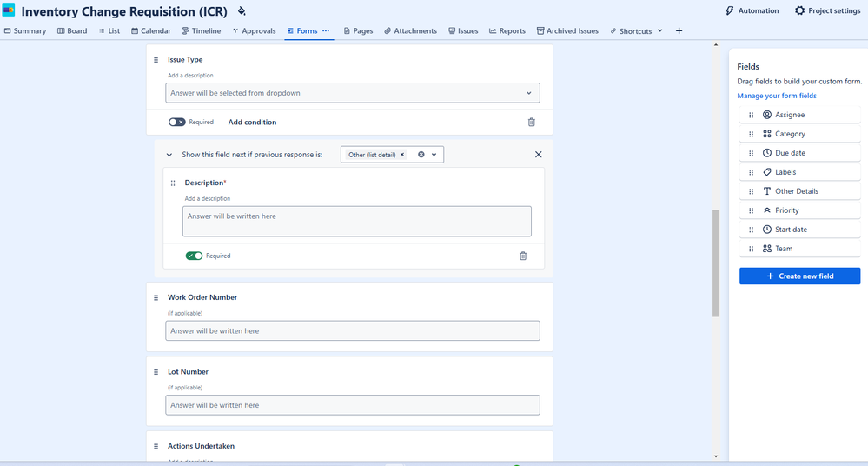Select the Assignee field in the Fields panel

(x=800, y=115)
